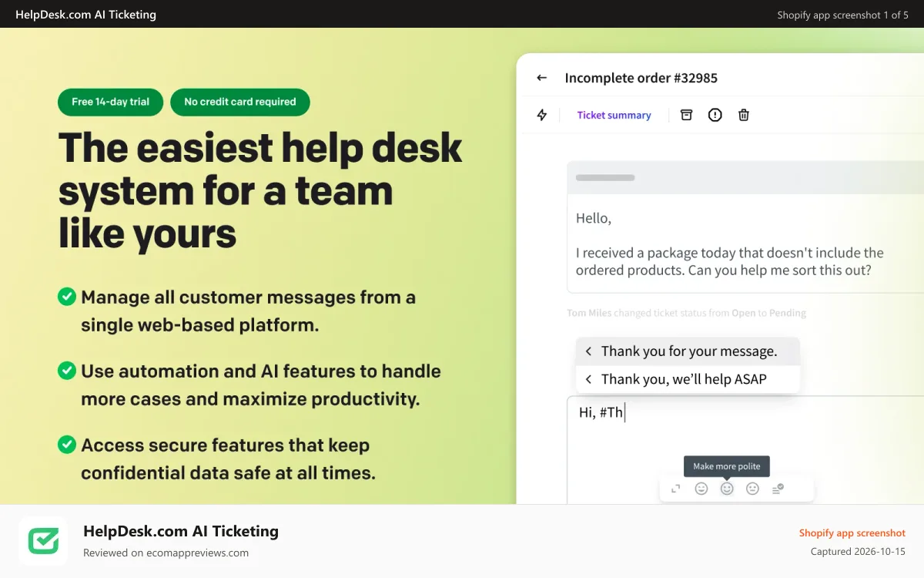Click the expand text icon in the AI toolbar
924x578 pixels.
pyautogui.click(x=676, y=489)
